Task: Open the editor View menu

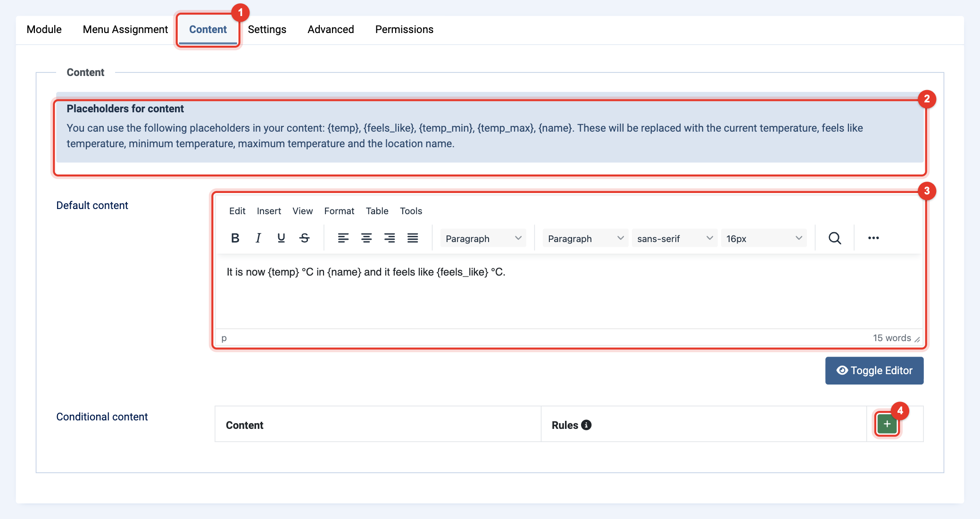Action: tap(302, 211)
